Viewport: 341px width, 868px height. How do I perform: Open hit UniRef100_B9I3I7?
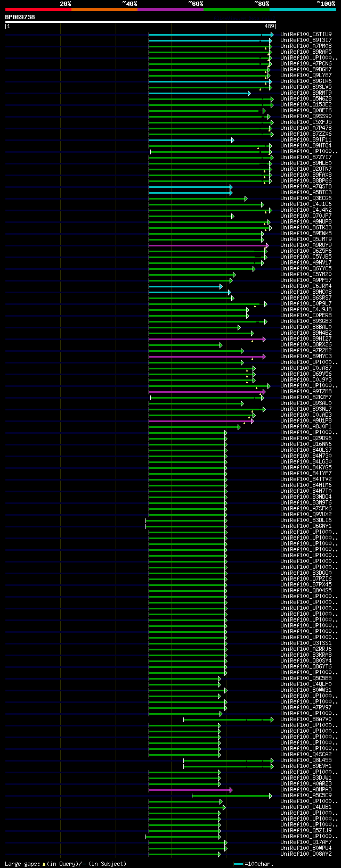point(306,40)
